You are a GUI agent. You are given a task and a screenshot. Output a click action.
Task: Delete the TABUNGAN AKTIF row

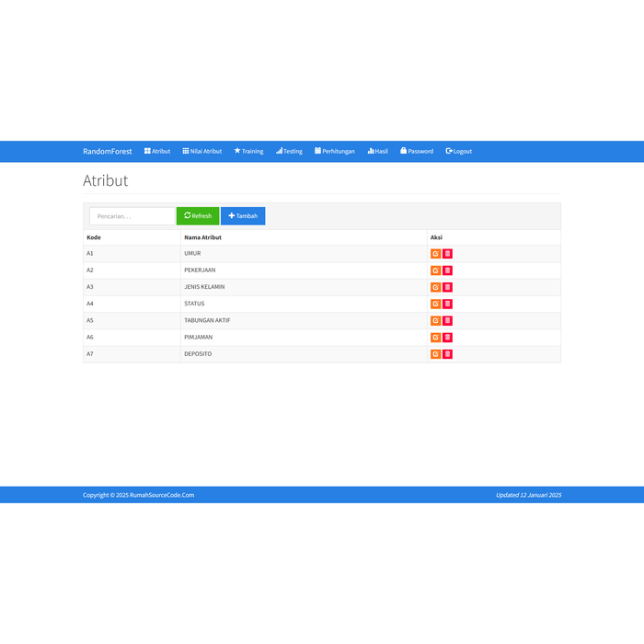pos(448,320)
